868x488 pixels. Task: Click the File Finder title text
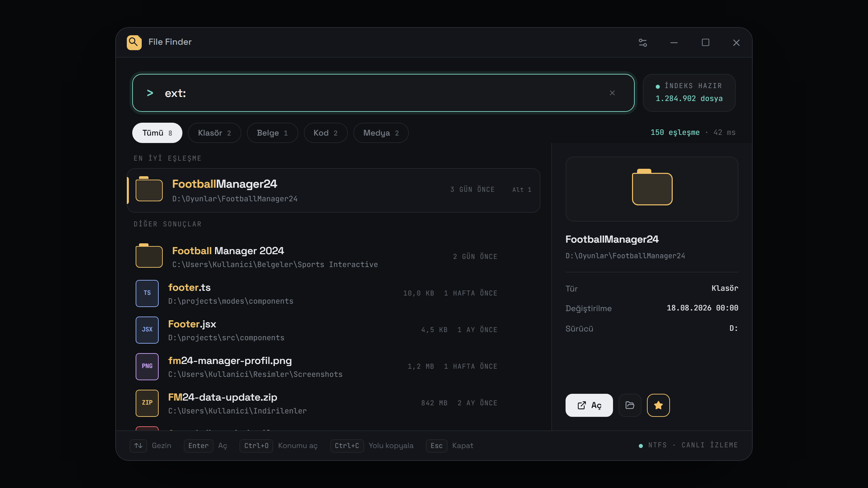(170, 42)
